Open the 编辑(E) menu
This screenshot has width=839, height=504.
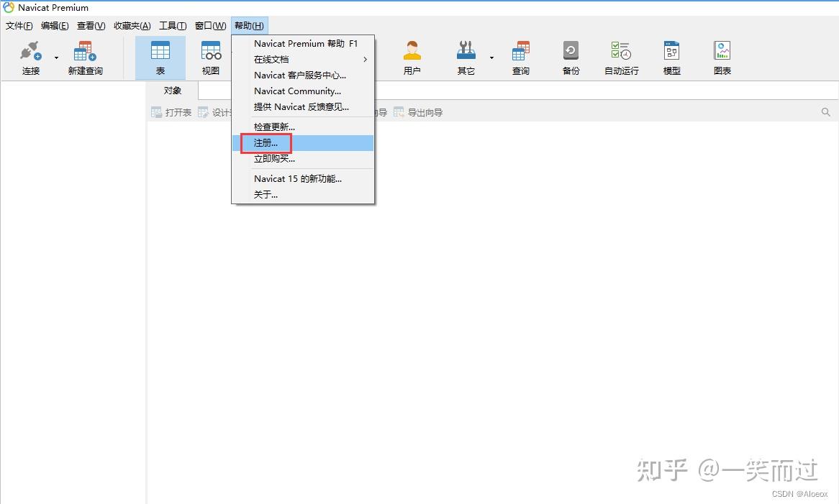[x=55, y=26]
